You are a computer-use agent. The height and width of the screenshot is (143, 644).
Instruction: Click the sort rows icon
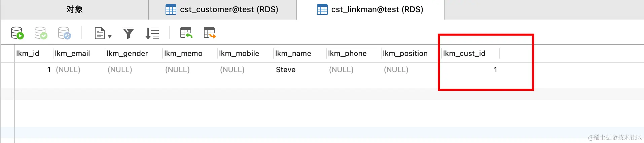point(152,33)
